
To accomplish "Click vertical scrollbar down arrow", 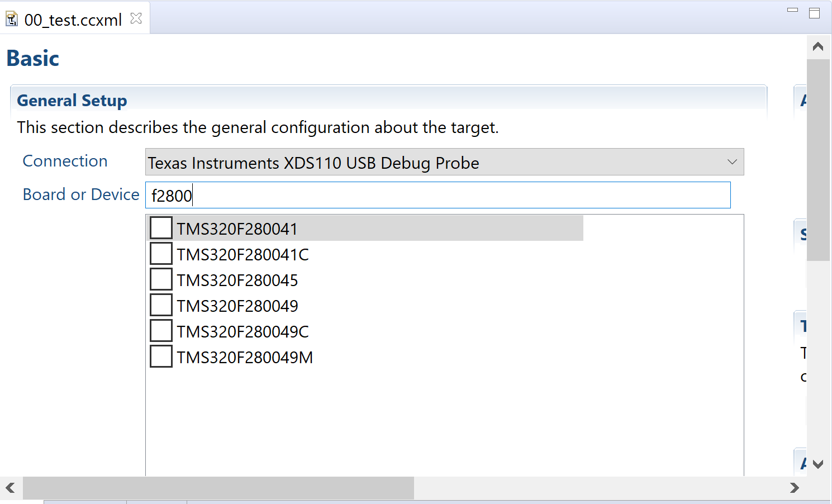I will click(818, 464).
